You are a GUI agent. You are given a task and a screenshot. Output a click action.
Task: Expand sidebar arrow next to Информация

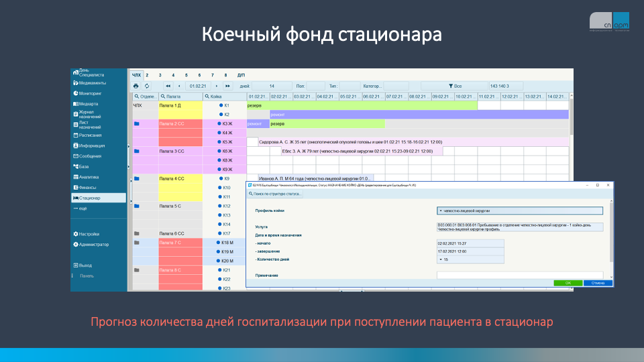(129, 146)
